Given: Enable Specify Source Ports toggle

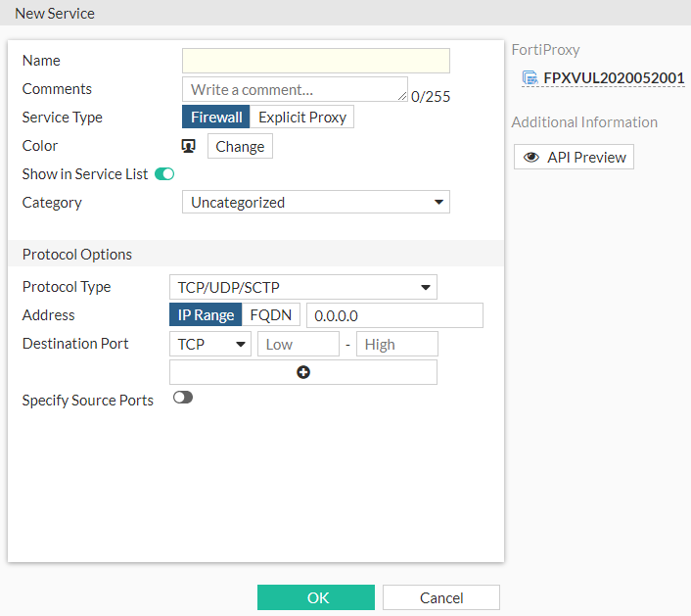Looking at the screenshot, I should coord(183,398).
